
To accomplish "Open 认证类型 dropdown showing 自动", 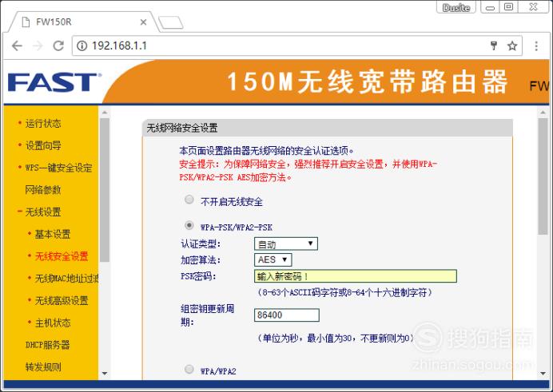I will 285,244.
